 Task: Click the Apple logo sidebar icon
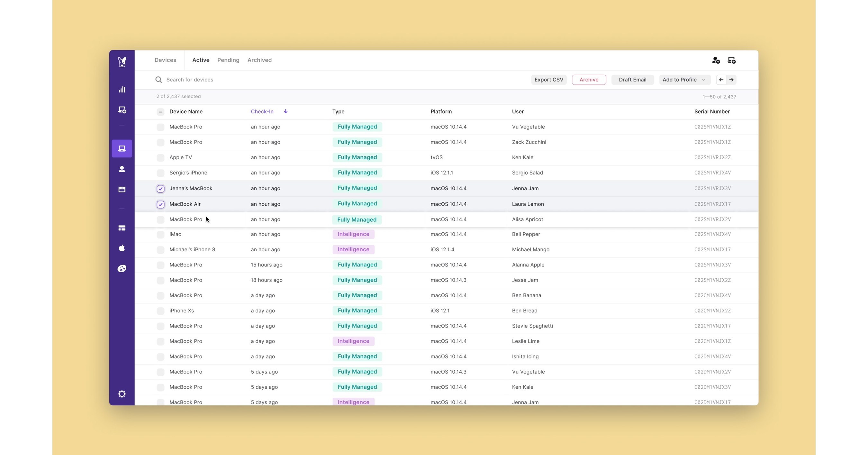coord(122,248)
